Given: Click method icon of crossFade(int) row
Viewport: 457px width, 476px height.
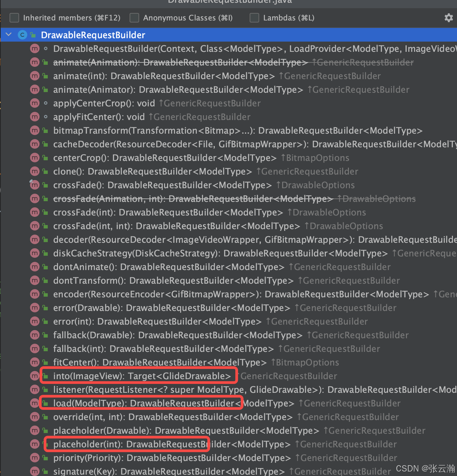Looking at the screenshot, I should coord(35,212).
